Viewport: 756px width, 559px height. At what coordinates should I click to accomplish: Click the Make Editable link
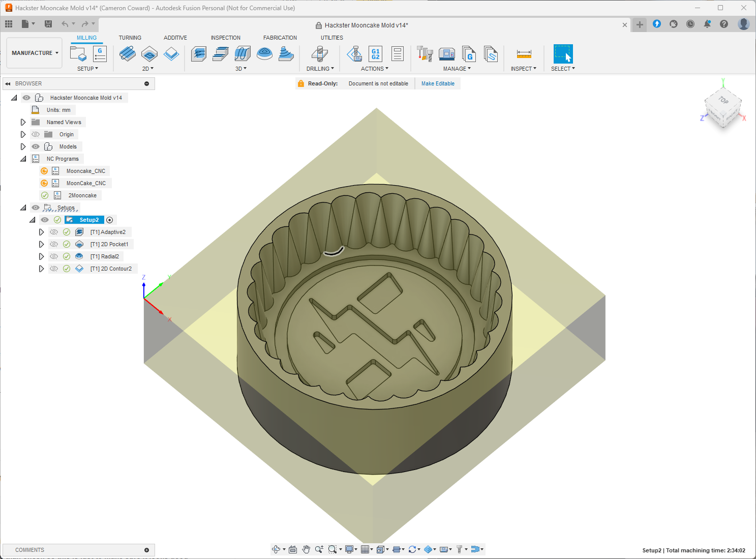[438, 83]
